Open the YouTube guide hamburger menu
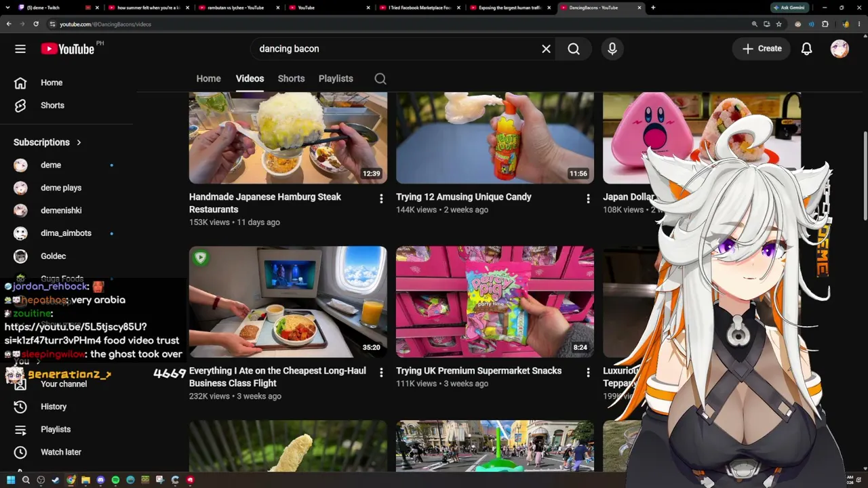 tap(20, 49)
